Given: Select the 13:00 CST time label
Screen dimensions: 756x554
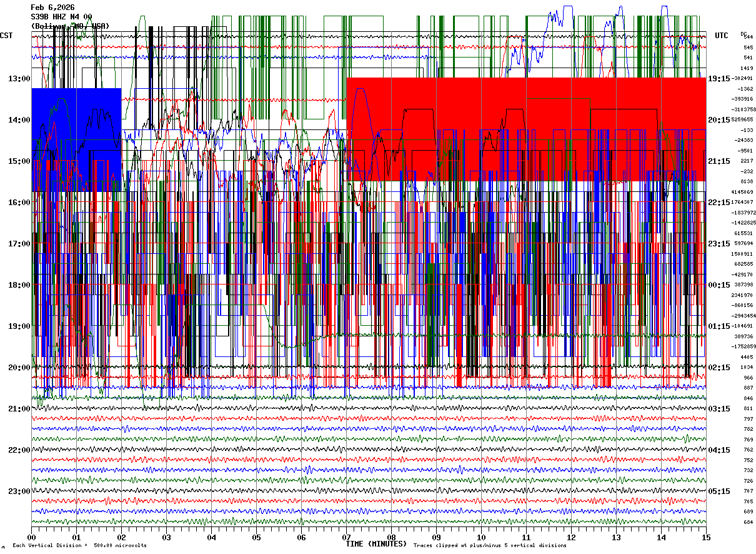Looking at the screenshot, I should tap(19, 79).
